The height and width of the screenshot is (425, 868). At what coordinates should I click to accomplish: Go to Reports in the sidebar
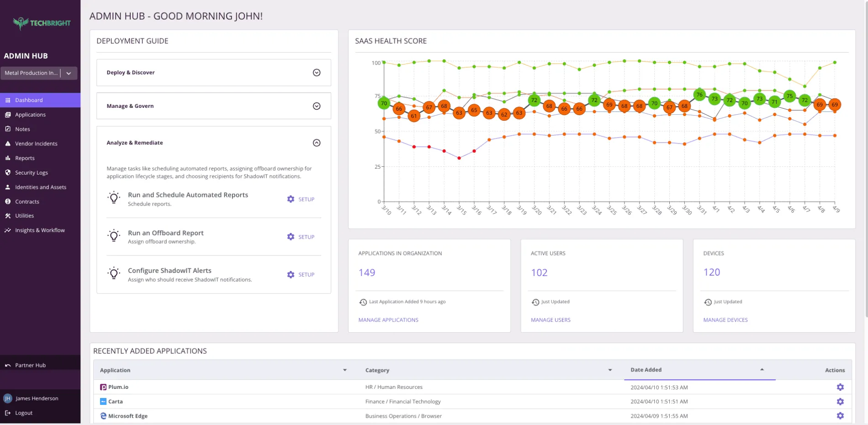click(25, 158)
